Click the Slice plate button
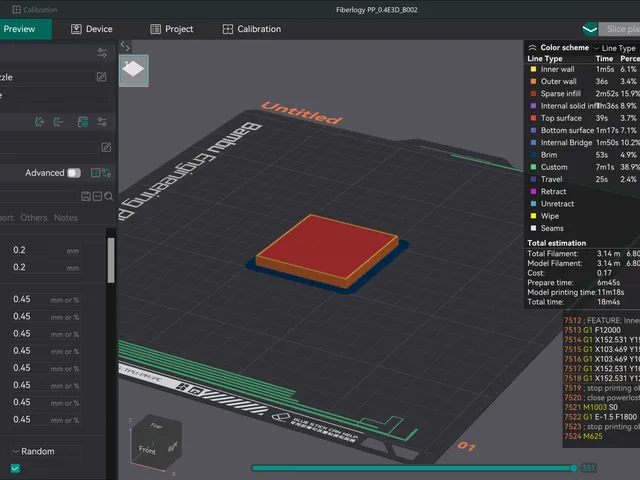 621,29
